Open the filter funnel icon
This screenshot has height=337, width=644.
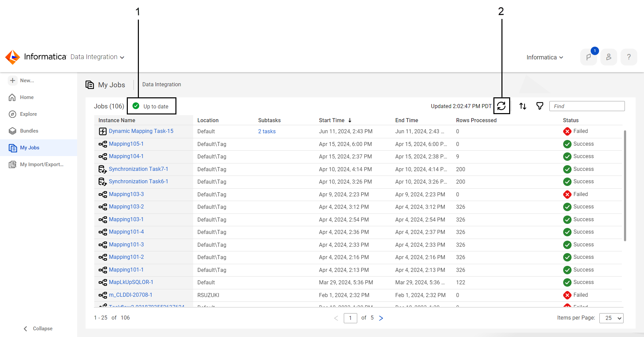(540, 106)
